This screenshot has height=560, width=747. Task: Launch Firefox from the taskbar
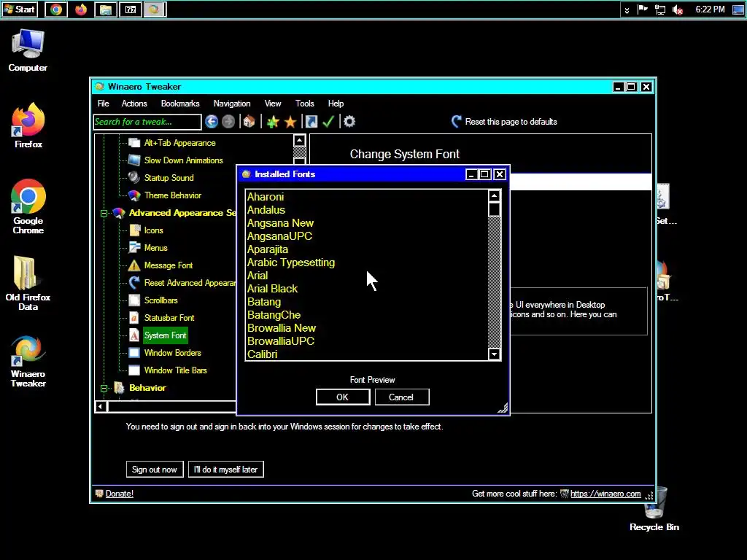coord(81,9)
